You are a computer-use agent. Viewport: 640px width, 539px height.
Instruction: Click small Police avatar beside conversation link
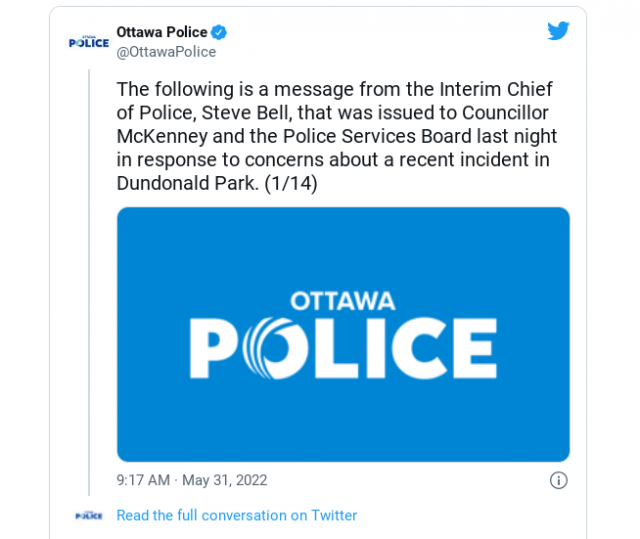pos(89,516)
